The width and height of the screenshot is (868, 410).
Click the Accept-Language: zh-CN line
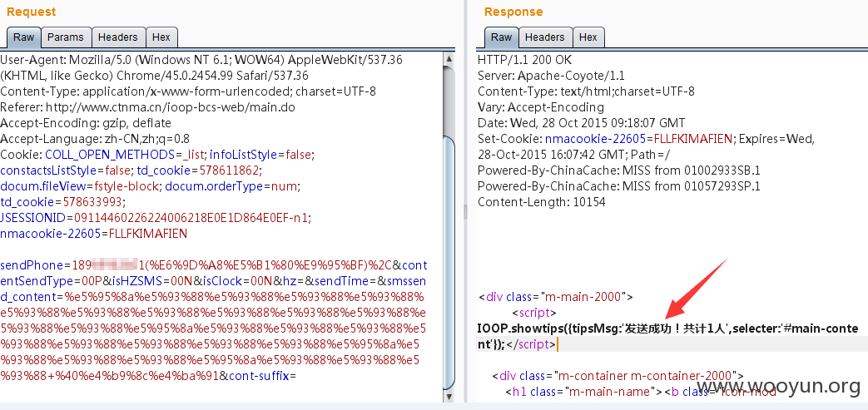tap(95, 139)
